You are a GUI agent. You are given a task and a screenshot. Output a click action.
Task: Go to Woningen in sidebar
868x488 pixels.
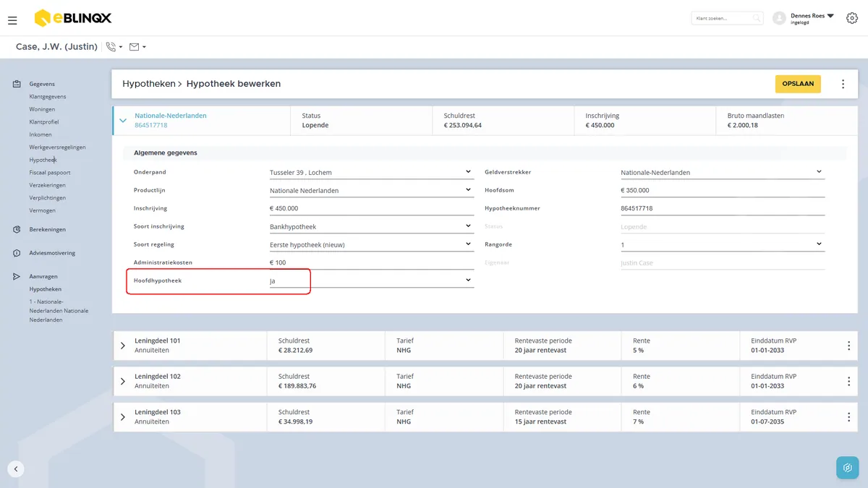coord(42,110)
